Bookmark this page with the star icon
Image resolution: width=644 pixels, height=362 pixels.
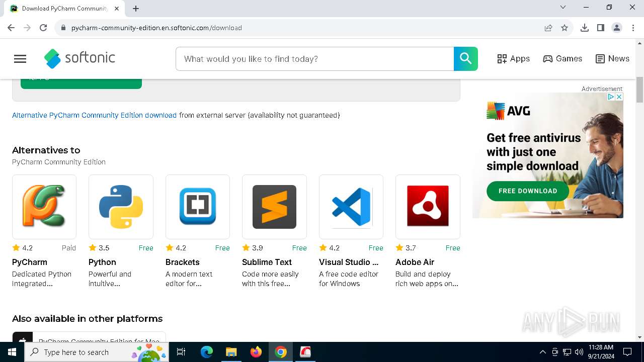coord(565,28)
